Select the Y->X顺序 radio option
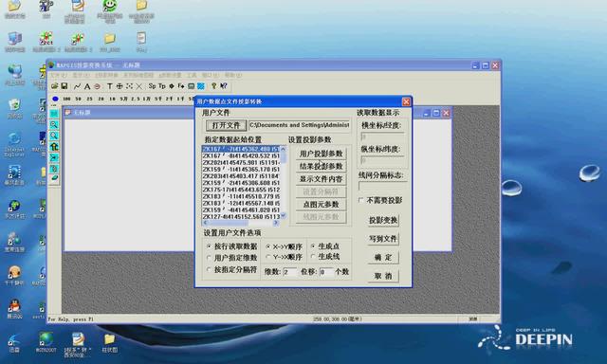This screenshot has height=364, width=607. point(268,257)
